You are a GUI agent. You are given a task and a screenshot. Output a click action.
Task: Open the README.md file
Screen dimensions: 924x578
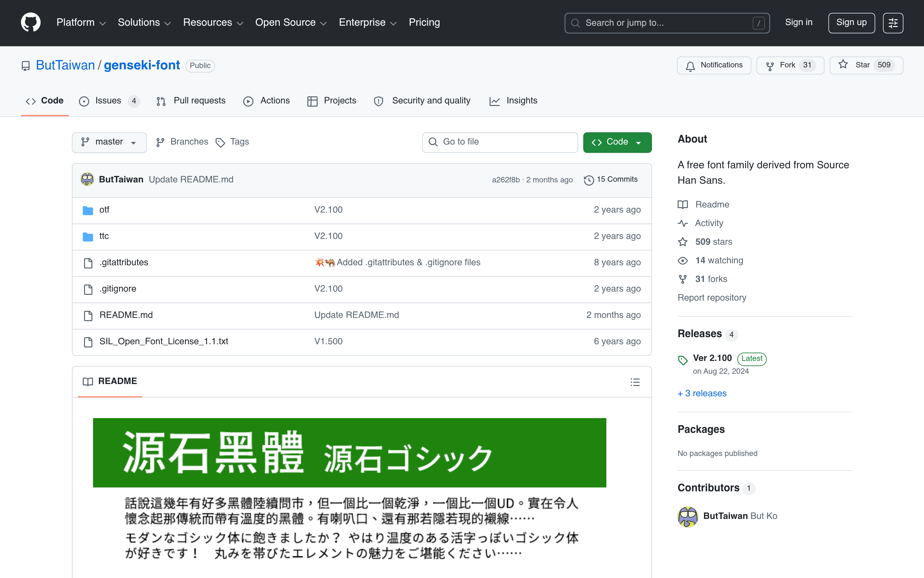(x=126, y=315)
